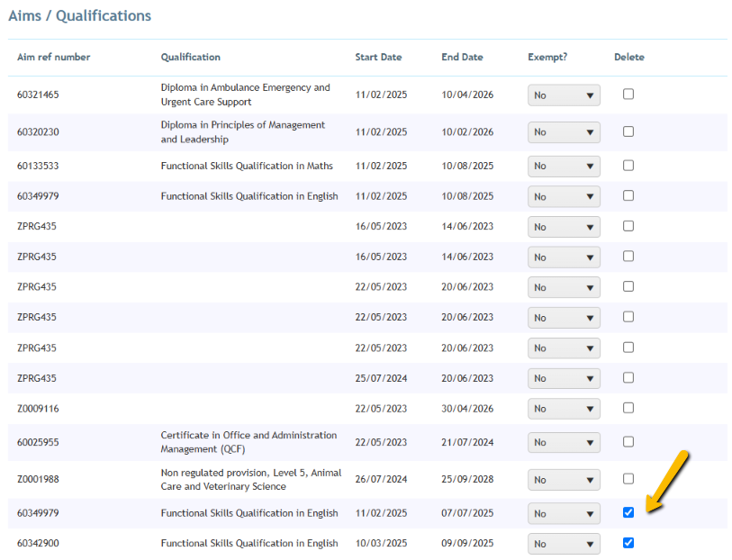The width and height of the screenshot is (732, 560).
Task: Click the Aim ref number column header
Action: 54,57
